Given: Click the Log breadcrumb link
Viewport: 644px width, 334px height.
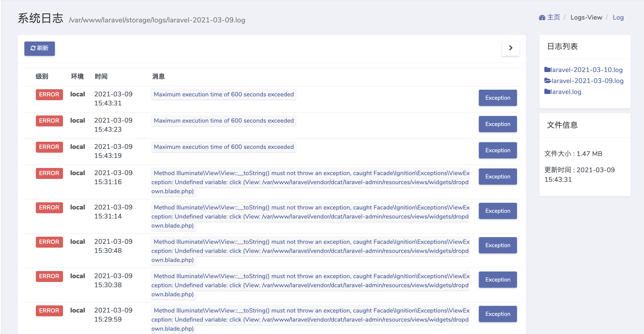Looking at the screenshot, I should [618, 17].
